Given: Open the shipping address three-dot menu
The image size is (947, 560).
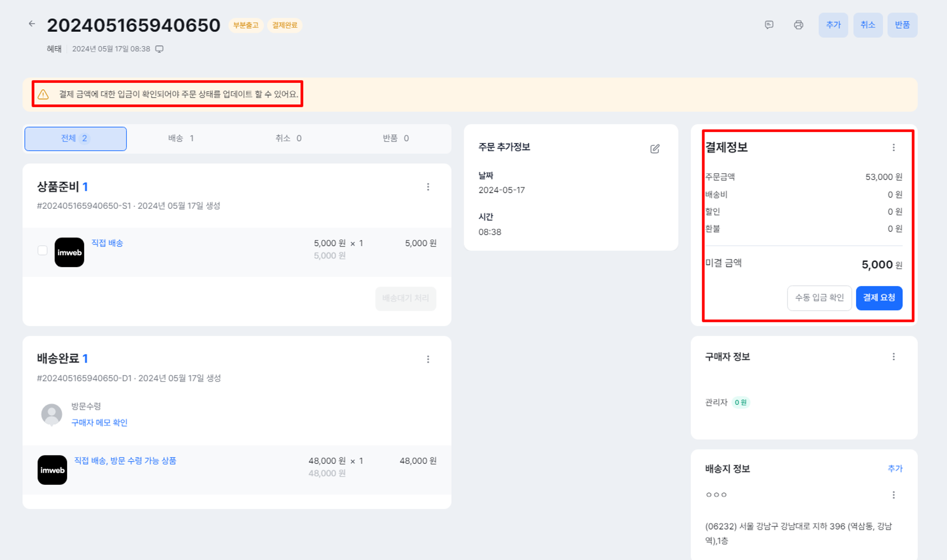Looking at the screenshot, I should coord(893,495).
